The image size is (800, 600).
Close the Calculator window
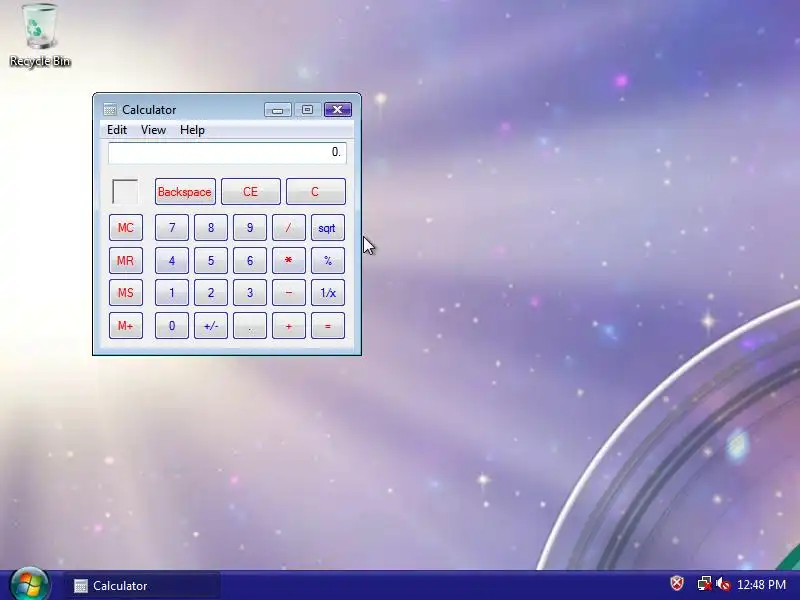coord(338,110)
